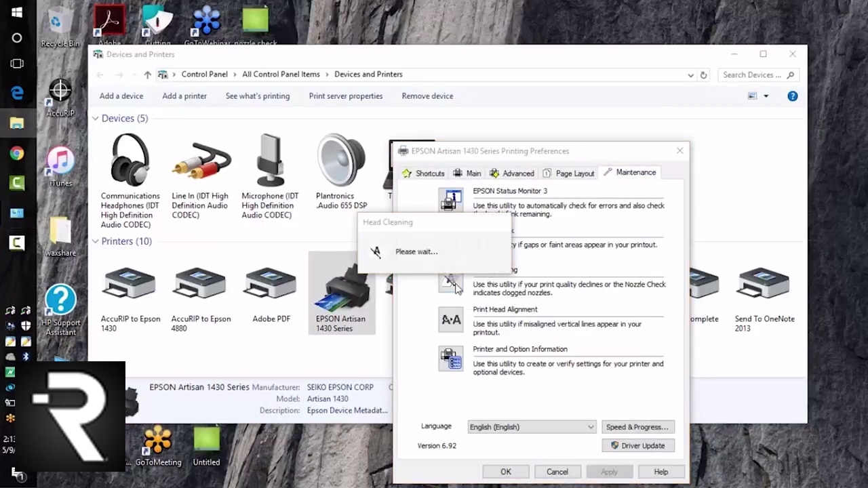Image resolution: width=868 pixels, height=488 pixels.
Task: Click Remove device command
Action: (x=427, y=96)
